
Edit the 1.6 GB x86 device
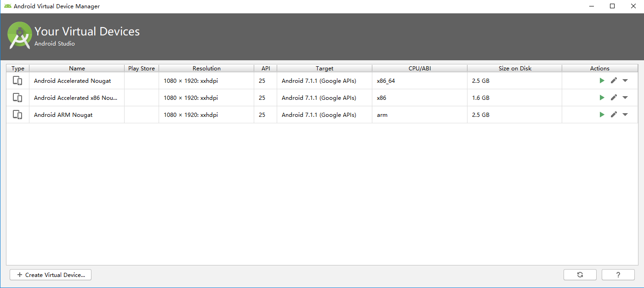click(614, 98)
